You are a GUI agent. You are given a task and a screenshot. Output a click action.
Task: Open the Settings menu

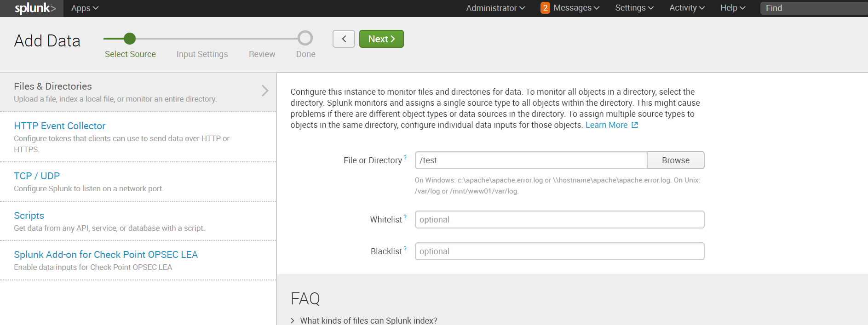(x=634, y=8)
